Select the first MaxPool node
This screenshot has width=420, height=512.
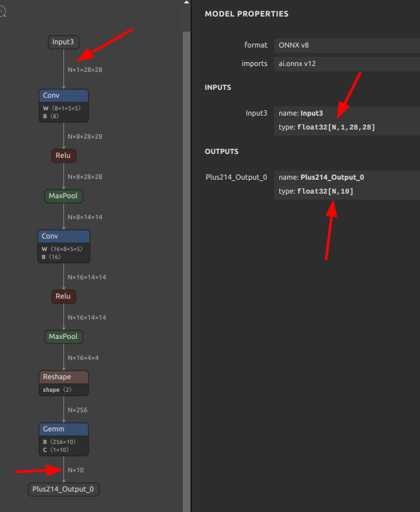(x=63, y=196)
